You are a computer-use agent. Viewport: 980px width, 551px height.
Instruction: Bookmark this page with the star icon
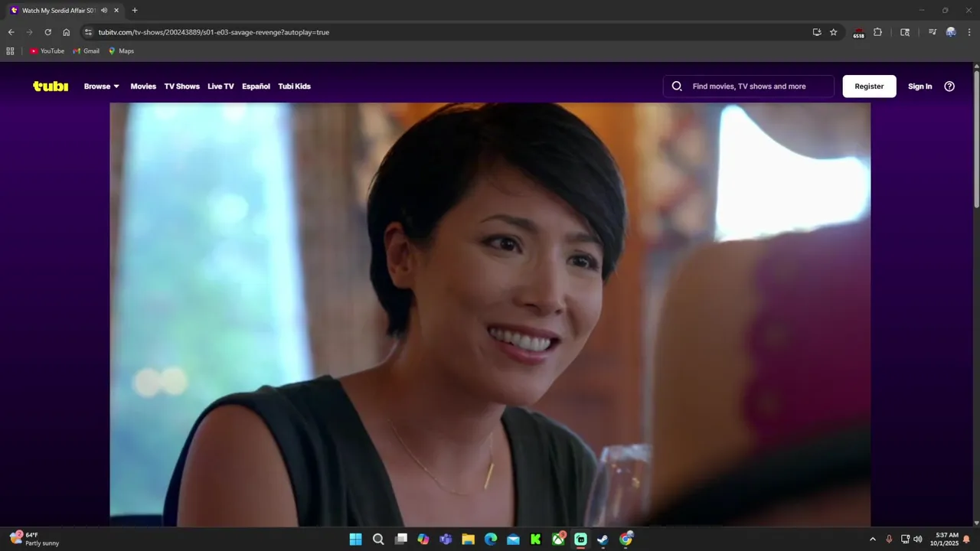click(834, 32)
